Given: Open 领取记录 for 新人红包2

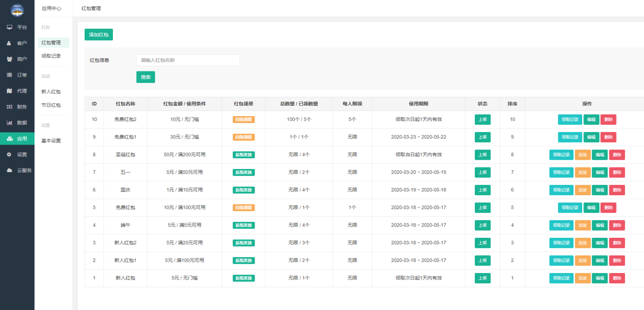Looking at the screenshot, I should click(x=561, y=243).
